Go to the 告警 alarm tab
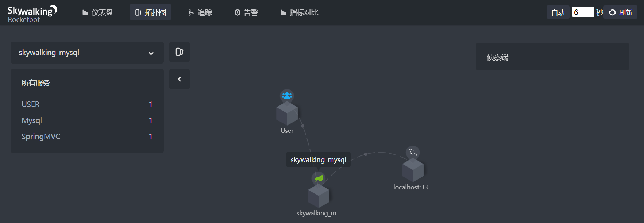644x223 pixels. (246, 12)
